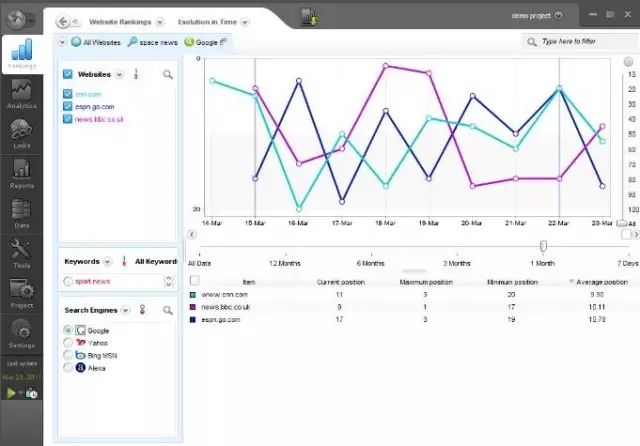Select the All Websites filter tab
The image size is (640, 446).
[x=96, y=42]
